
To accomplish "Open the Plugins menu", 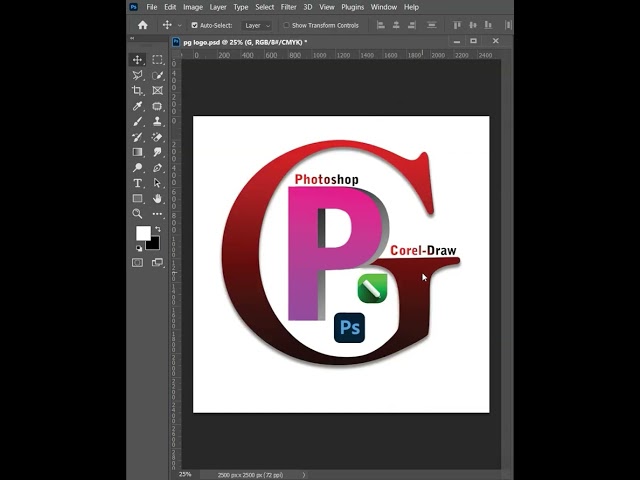I will click(353, 7).
